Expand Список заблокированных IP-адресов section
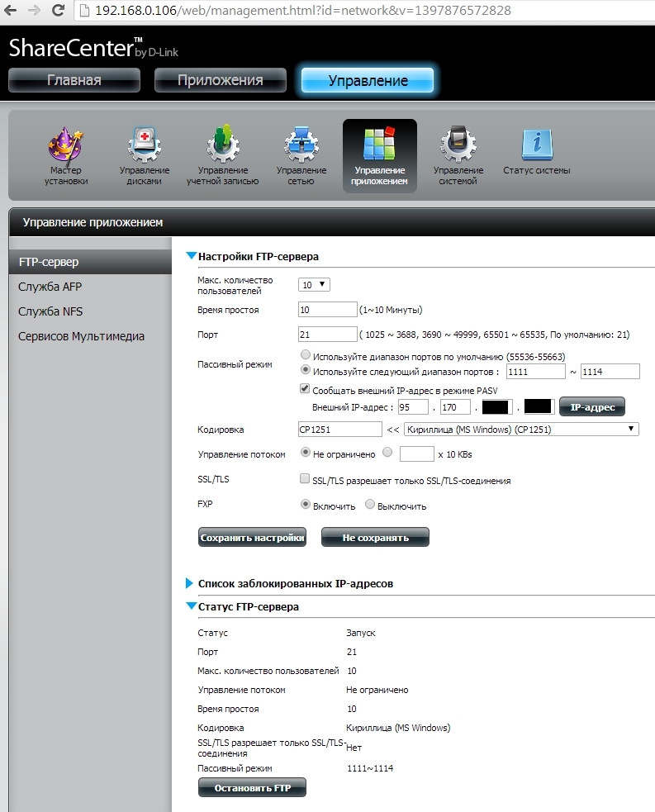This screenshot has height=812, width=655. coord(192,583)
